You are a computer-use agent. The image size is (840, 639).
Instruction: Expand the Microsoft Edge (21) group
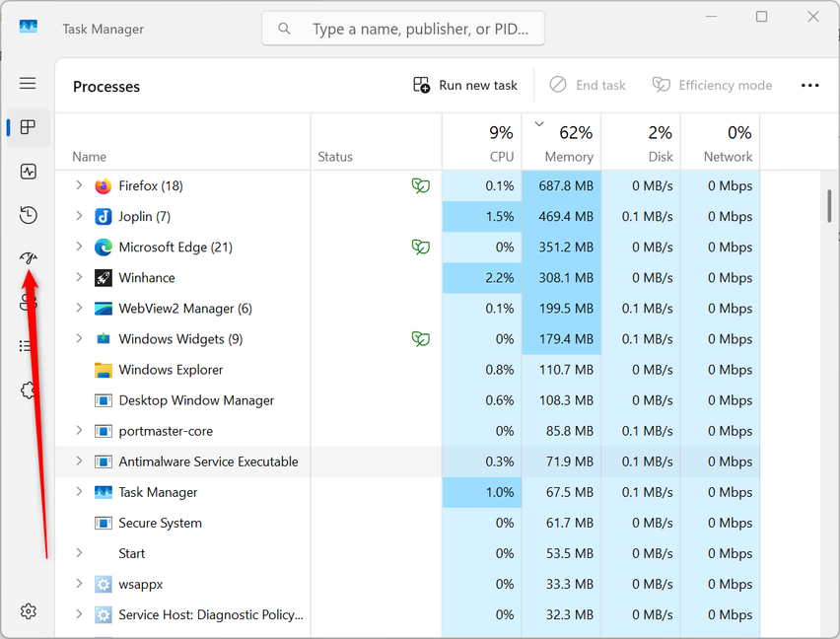[x=79, y=247]
